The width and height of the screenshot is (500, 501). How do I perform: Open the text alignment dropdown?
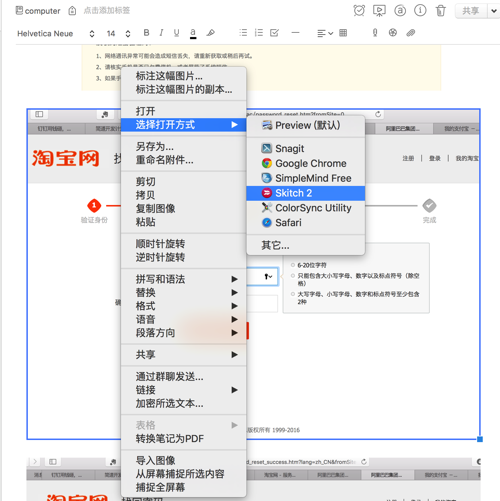click(325, 33)
